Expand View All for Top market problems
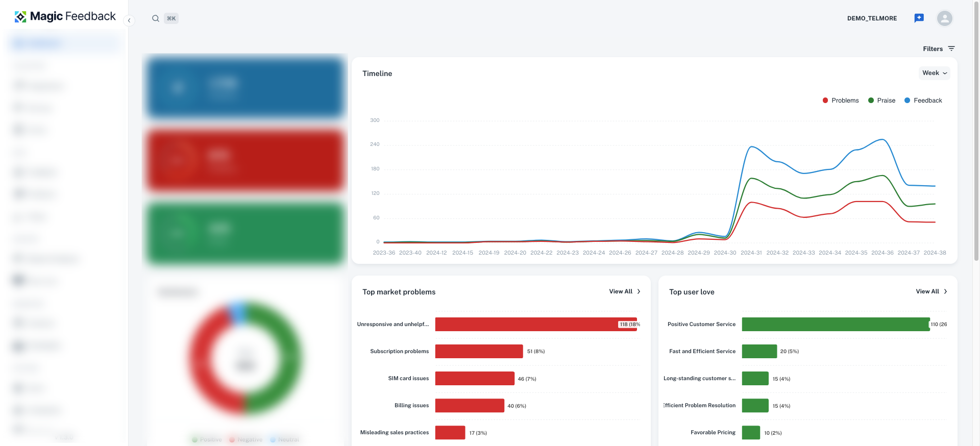Screen dimensions: 980x446 click(x=625, y=291)
